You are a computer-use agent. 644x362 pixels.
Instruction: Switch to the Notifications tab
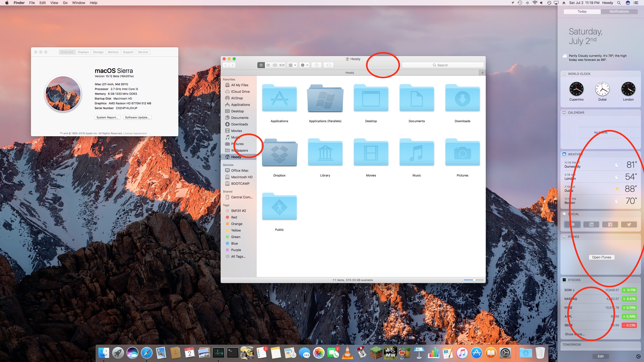tap(619, 11)
